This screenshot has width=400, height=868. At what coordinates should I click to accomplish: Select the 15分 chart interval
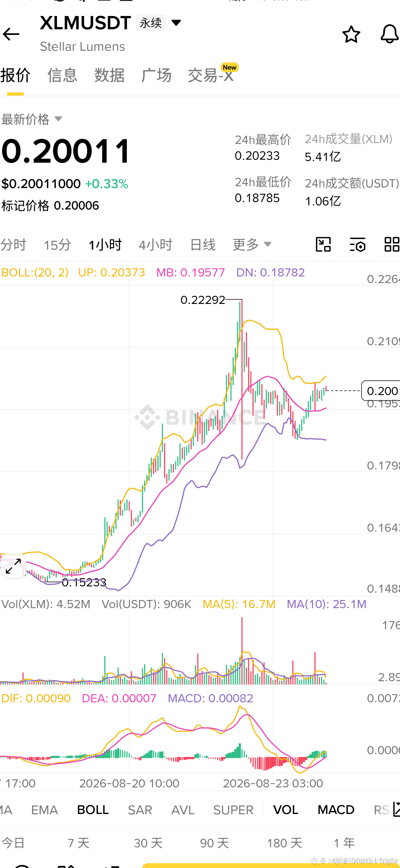coord(57,245)
